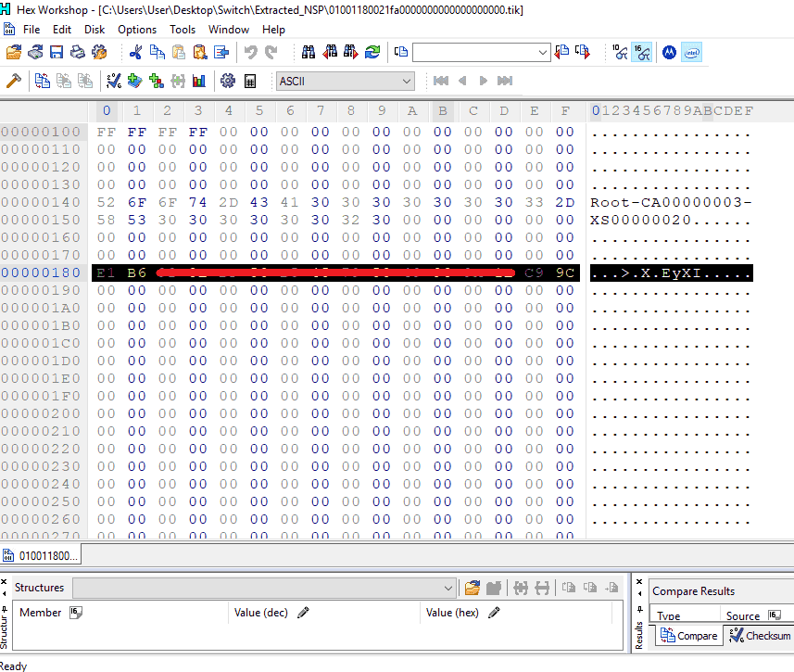Click the Open Drive disk icon

click(x=35, y=52)
